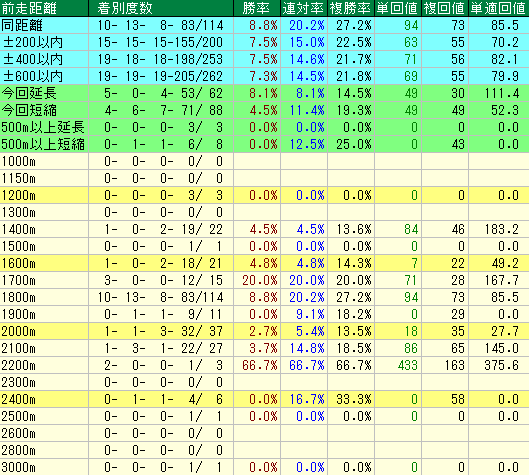
Task: Select the 3000m row label
Action: click(x=19, y=467)
